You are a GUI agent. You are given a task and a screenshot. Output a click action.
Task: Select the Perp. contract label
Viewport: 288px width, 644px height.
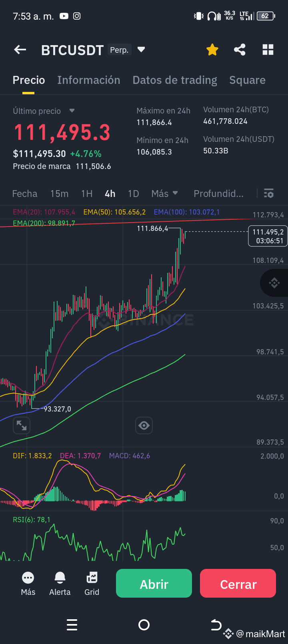pyautogui.click(x=119, y=50)
